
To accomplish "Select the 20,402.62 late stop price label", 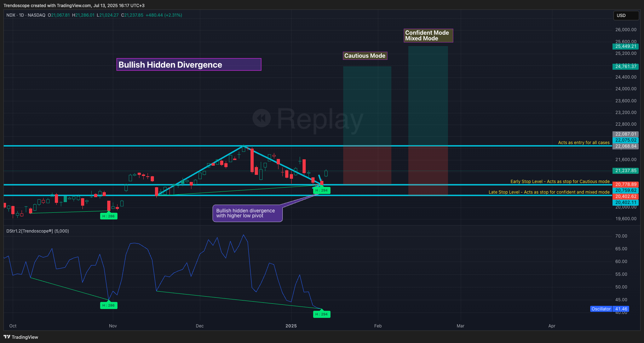I will point(626,196).
